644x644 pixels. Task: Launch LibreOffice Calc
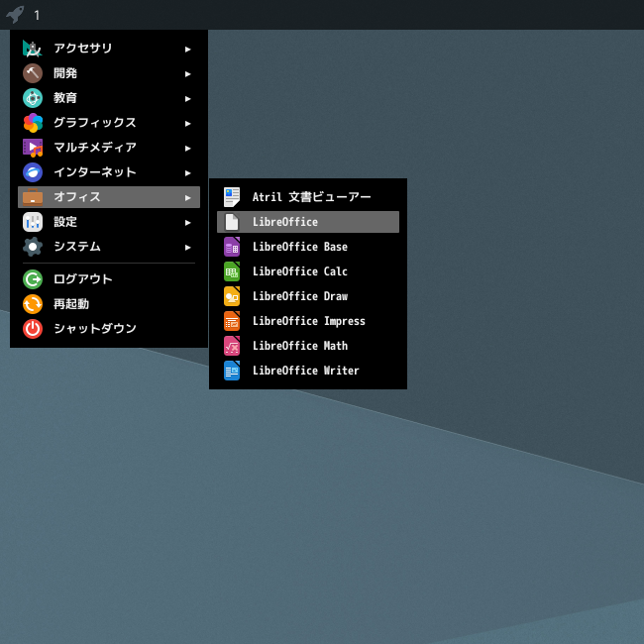(x=308, y=271)
